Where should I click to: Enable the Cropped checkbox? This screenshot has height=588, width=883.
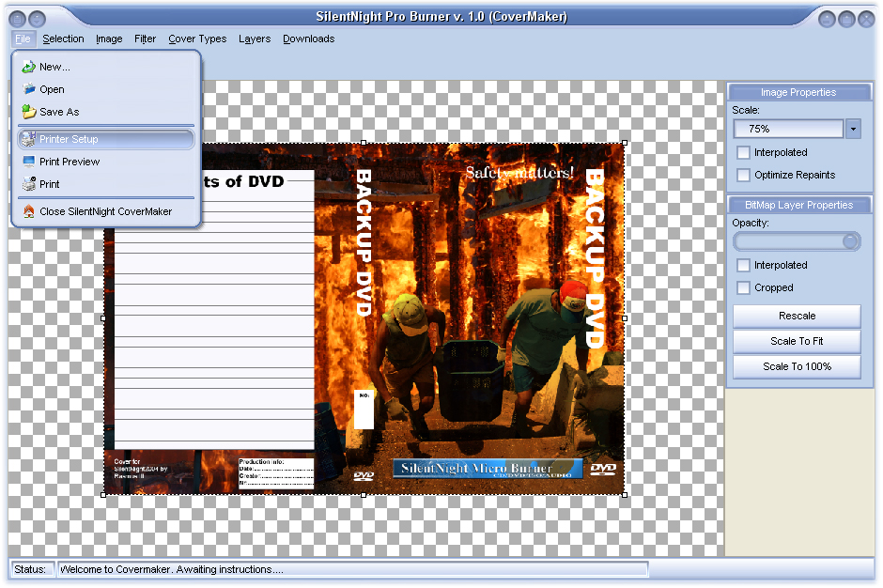click(x=743, y=287)
